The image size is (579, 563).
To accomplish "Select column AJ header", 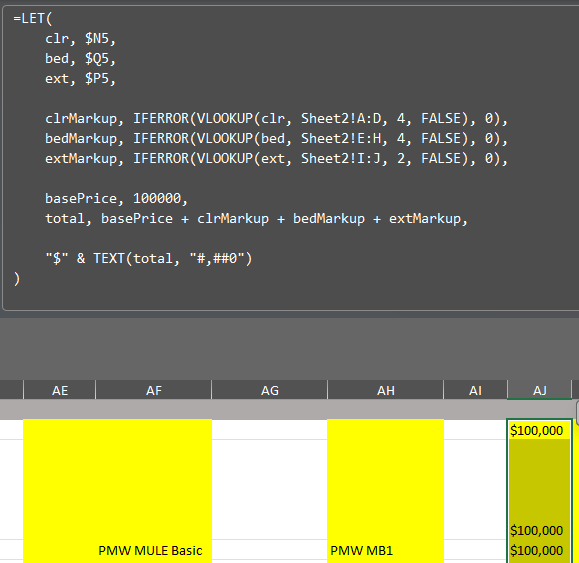I will coord(539,390).
